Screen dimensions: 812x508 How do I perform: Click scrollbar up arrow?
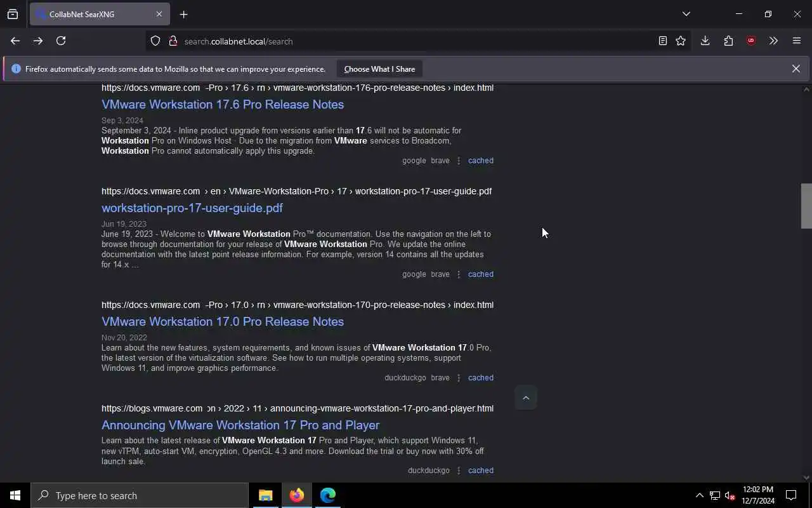tap(806, 90)
